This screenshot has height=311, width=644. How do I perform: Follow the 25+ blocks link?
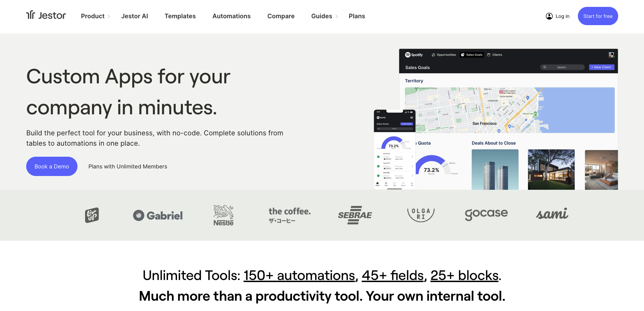point(465,276)
